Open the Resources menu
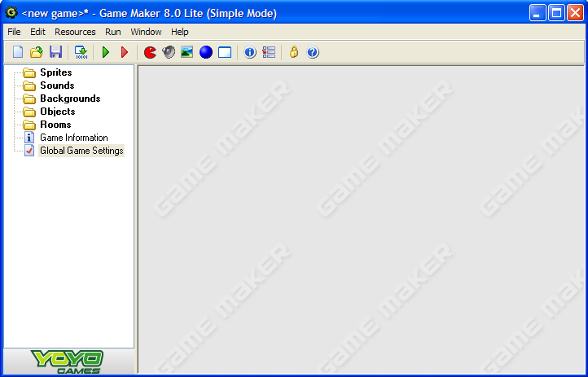This screenshot has width=588, height=377. pyautogui.click(x=75, y=32)
